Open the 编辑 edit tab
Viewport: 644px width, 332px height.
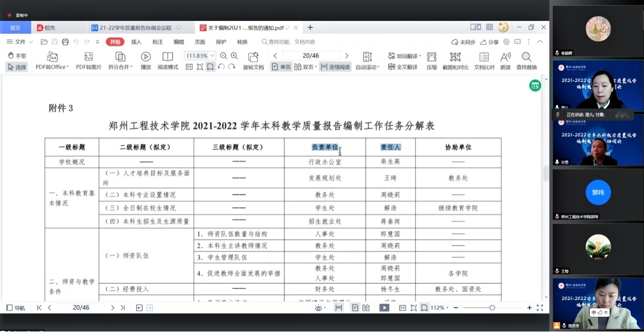tap(179, 42)
